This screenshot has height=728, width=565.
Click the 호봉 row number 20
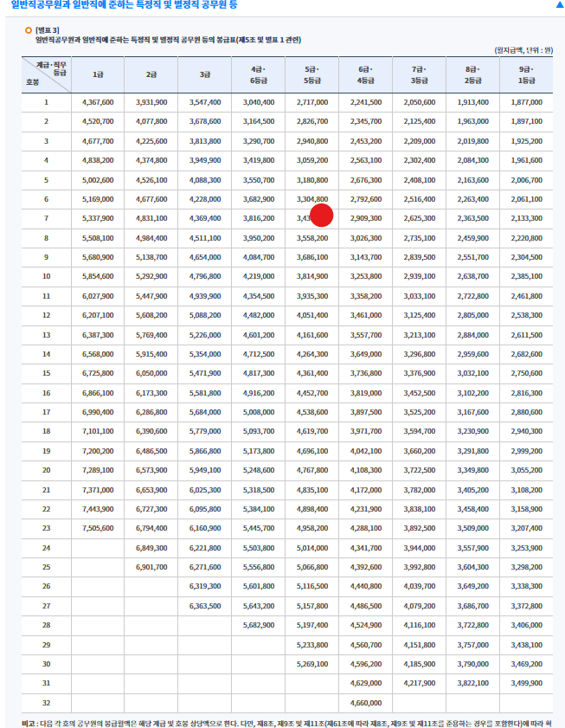(47, 470)
